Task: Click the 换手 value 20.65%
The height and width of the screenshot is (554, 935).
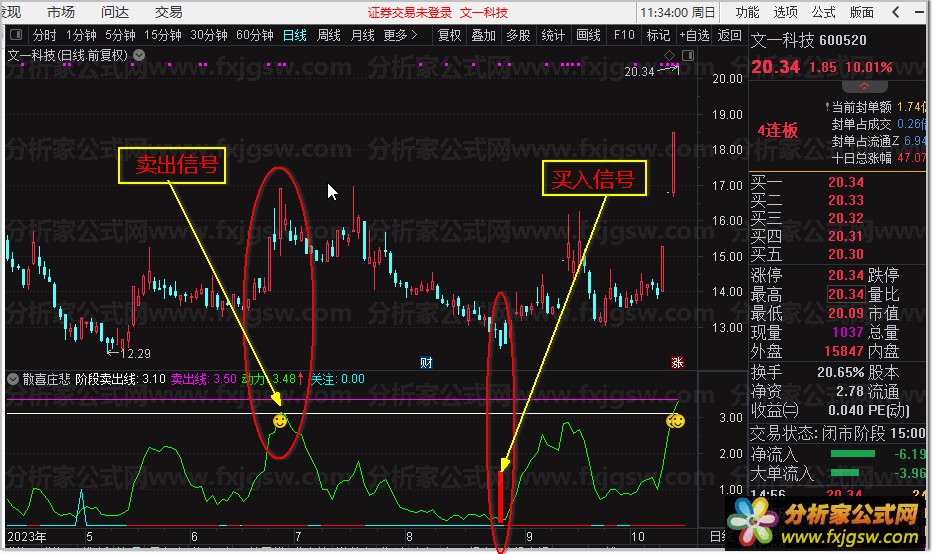Action: 840,372
